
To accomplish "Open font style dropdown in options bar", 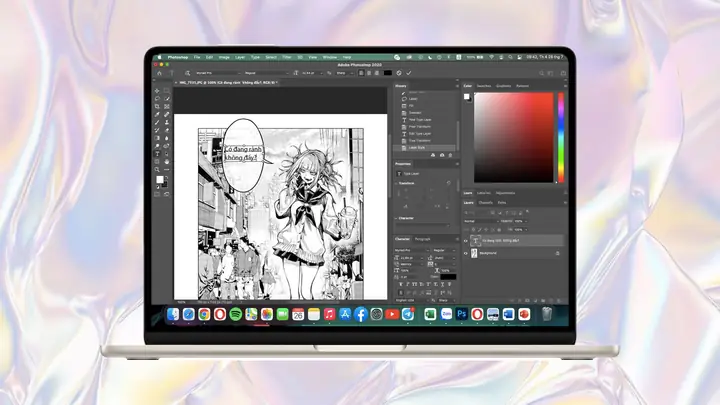I will [266, 73].
